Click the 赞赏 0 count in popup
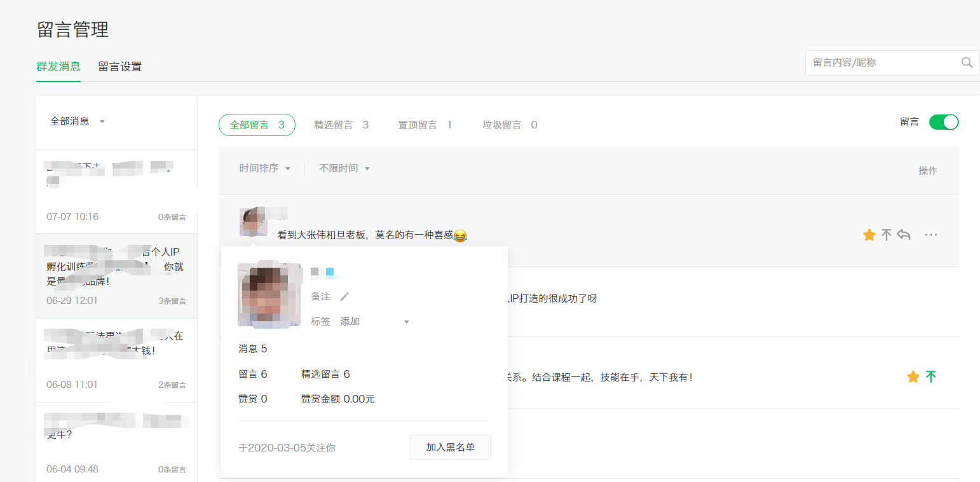The width and height of the screenshot is (980, 482). 253,399
